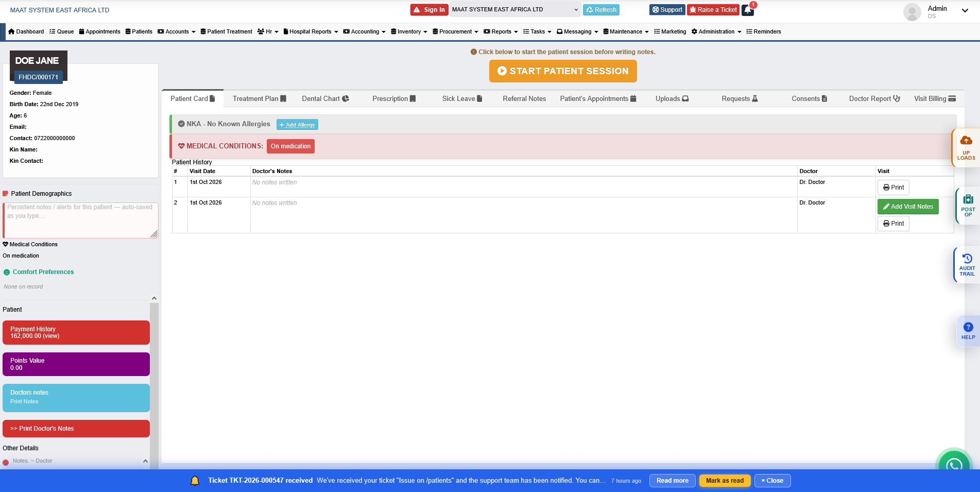
Task: Click the sidebar scroll up arrow
Action: tap(154, 298)
